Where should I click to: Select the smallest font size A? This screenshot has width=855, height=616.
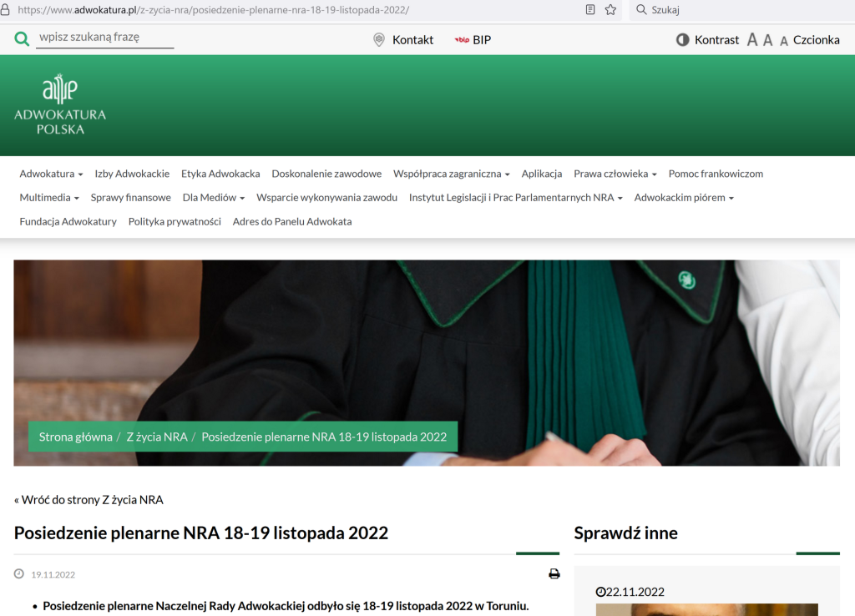[784, 40]
